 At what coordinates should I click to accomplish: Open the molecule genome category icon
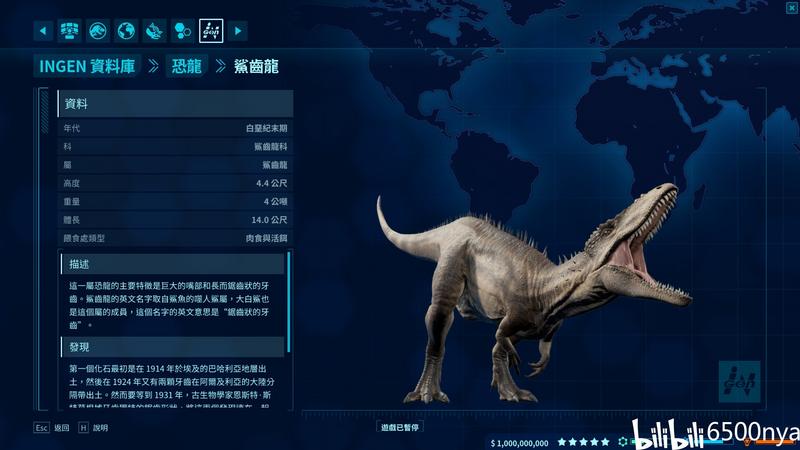click(182, 31)
